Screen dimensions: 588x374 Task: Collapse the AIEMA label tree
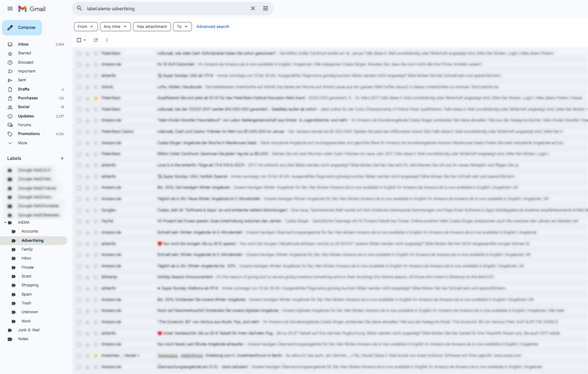pyautogui.click(x=5, y=222)
